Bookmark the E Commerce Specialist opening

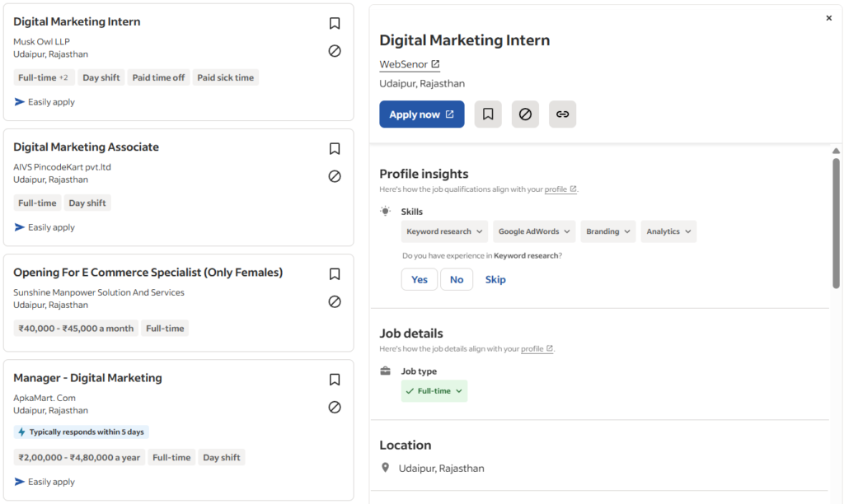point(335,274)
